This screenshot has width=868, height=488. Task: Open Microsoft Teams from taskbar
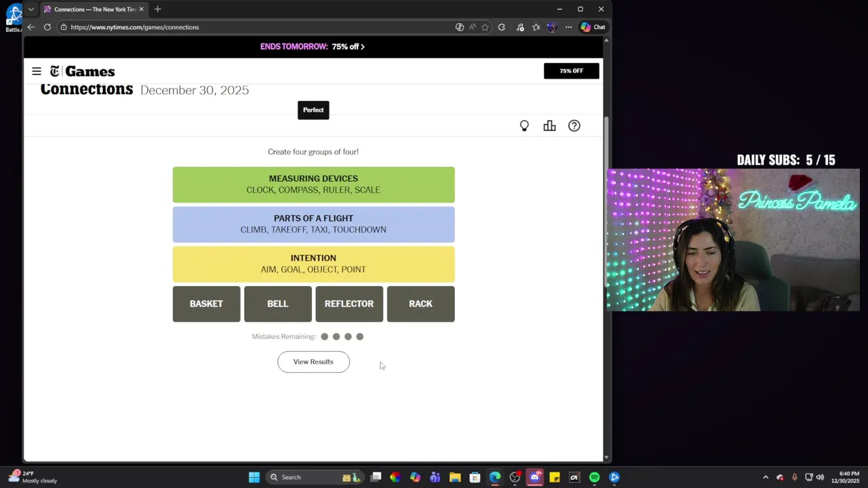435,477
